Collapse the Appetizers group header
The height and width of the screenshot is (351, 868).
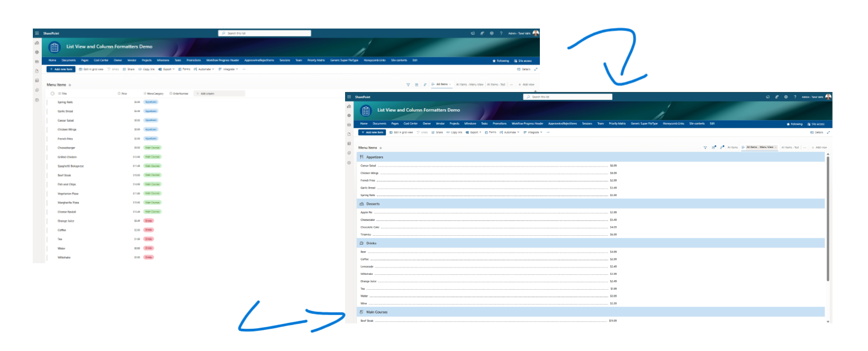click(x=591, y=157)
